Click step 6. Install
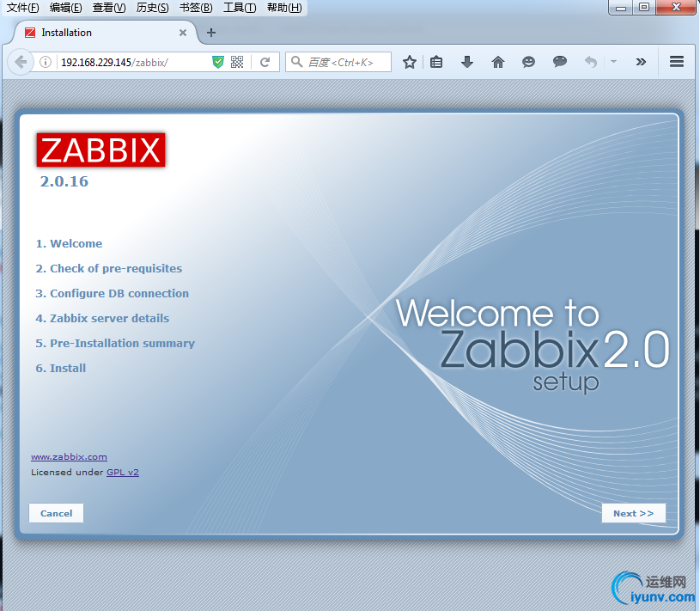This screenshot has width=700, height=611. [x=61, y=369]
